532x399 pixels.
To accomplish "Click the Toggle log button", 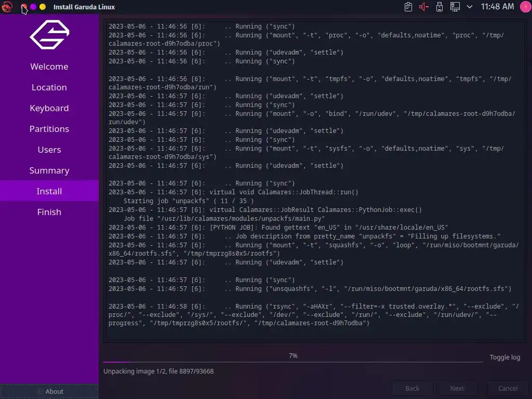I will coord(504,357).
